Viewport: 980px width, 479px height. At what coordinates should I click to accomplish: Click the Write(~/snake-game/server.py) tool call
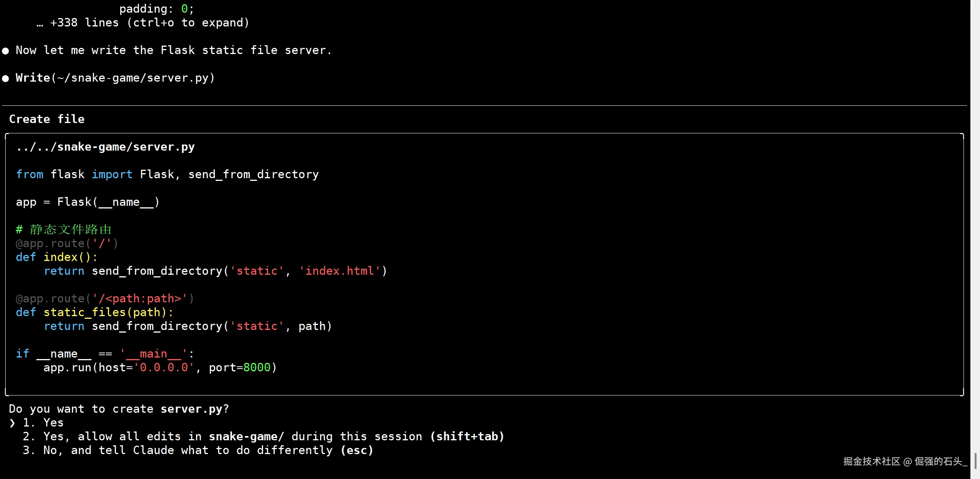(x=115, y=78)
